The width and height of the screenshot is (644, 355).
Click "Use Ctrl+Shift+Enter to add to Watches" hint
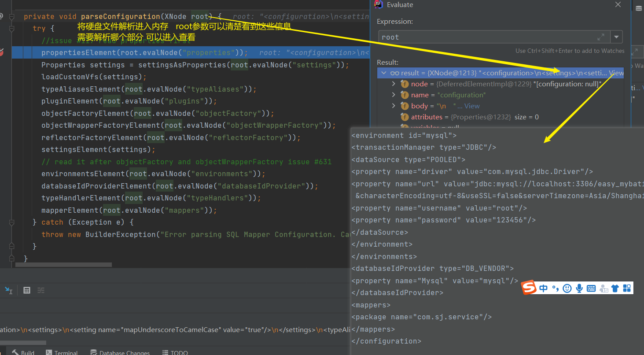(x=570, y=51)
